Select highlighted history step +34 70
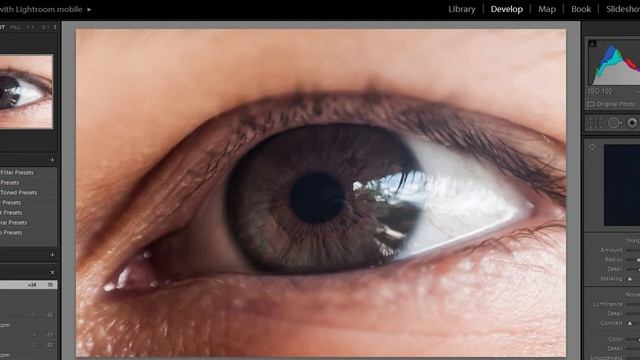The image size is (640, 360). [x=29, y=285]
